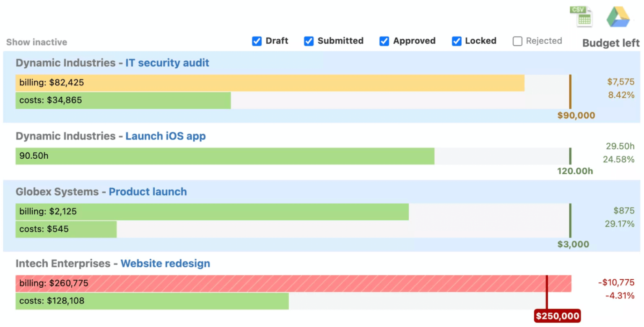Click the Show inactive link
Viewport: 644px width, 327px height.
(x=36, y=42)
